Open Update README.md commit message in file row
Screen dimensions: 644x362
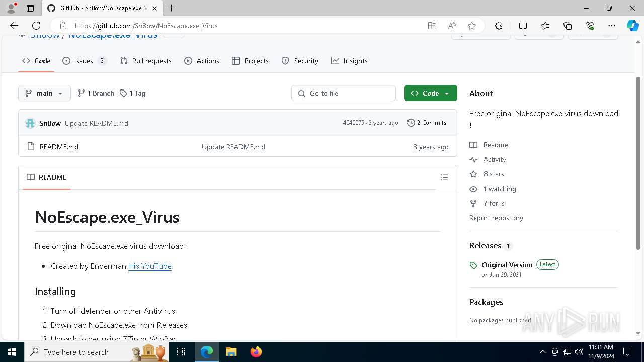233,147
